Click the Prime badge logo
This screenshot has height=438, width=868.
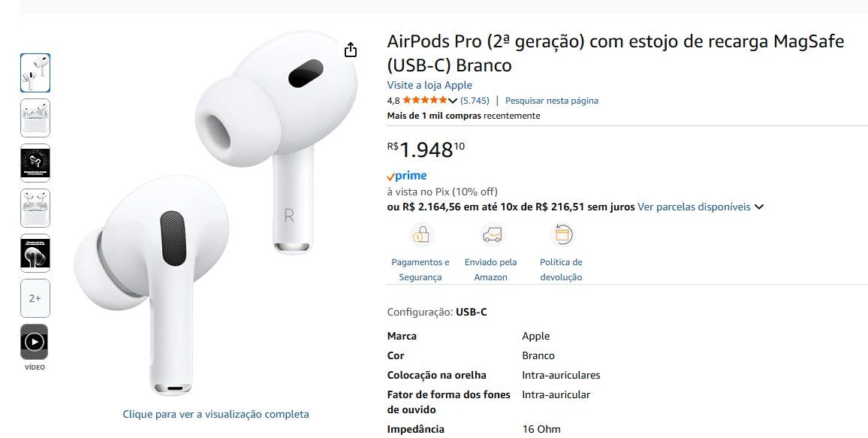tap(407, 176)
